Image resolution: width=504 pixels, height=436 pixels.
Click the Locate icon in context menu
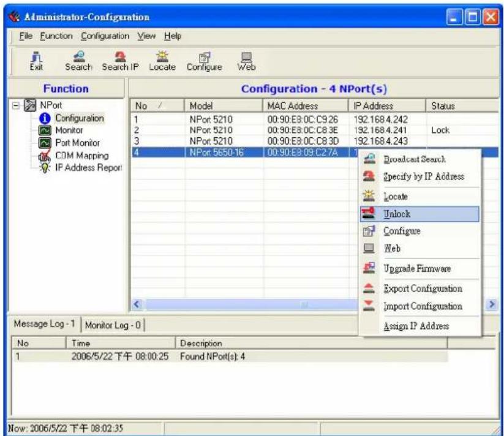369,196
